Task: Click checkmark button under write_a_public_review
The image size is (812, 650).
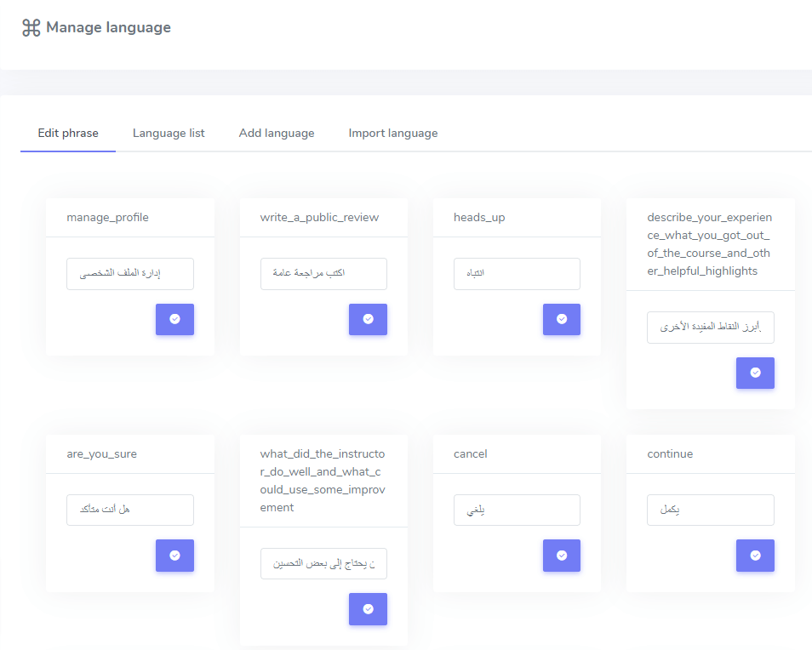Action: (368, 319)
